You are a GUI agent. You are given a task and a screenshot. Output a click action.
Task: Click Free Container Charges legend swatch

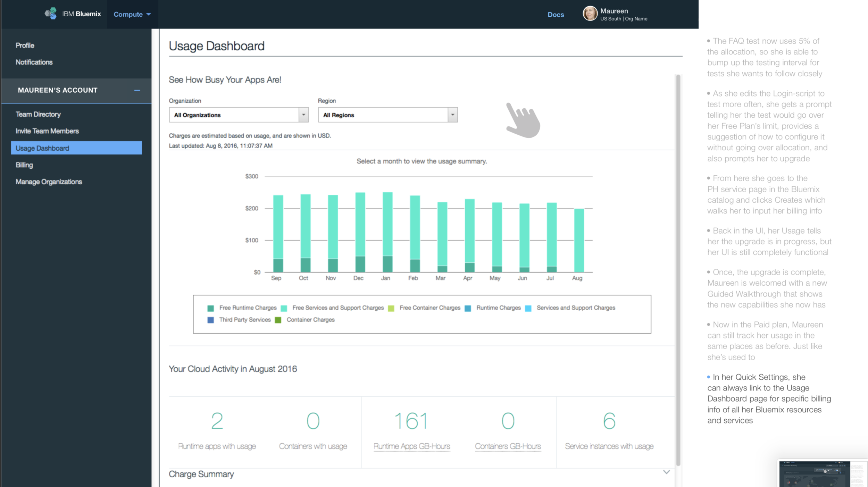(391, 308)
